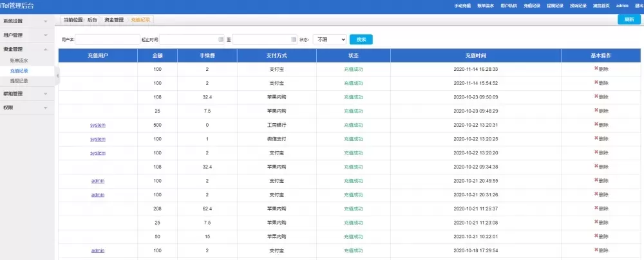Expand the 系统设置 sidebar section
This screenshot has width=644, height=260.
pos(27,21)
